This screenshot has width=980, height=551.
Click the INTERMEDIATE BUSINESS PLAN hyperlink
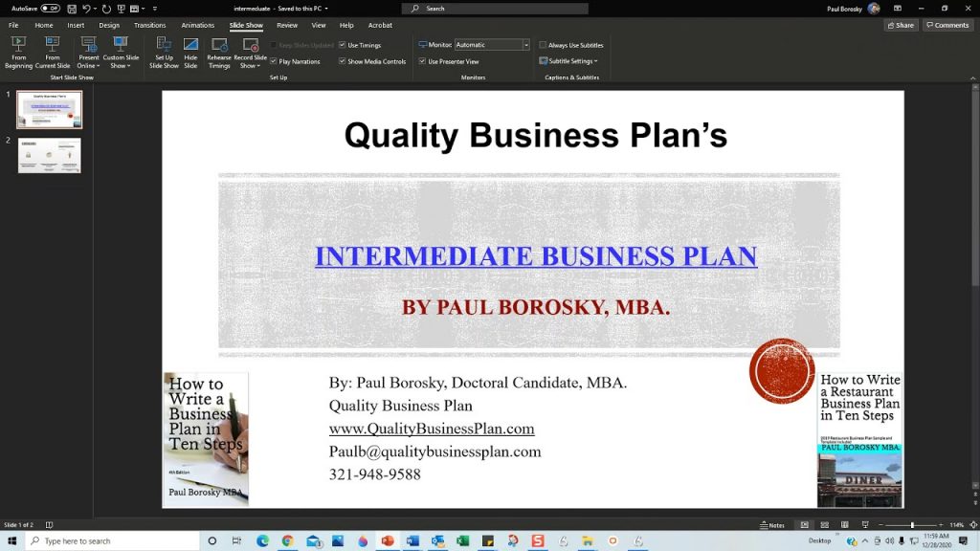[x=536, y=256]
